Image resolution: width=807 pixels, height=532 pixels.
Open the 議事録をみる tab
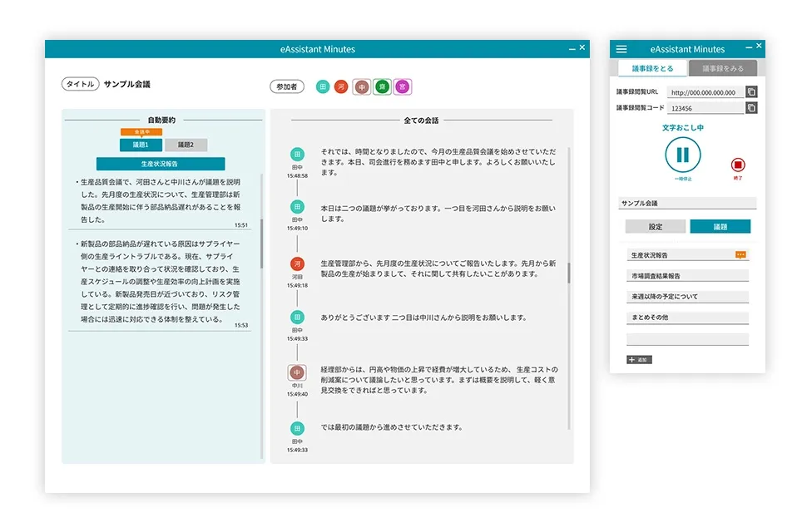(722, 68)
